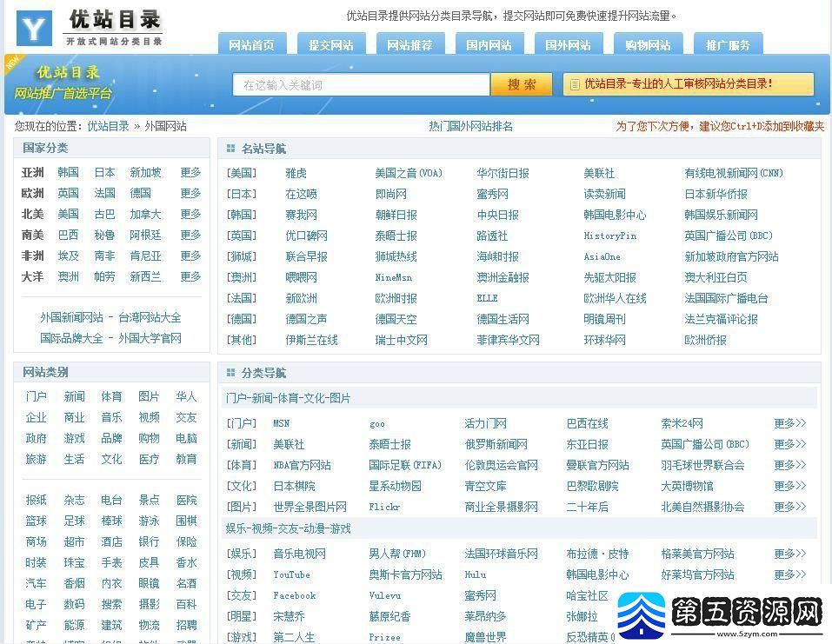832x644 pixels.
Task: Open the MSN portal link
Action: coord(281,423)
